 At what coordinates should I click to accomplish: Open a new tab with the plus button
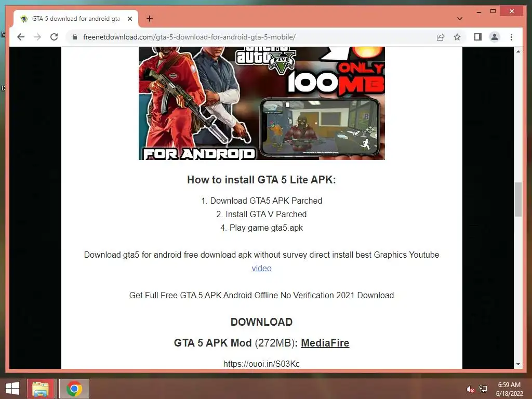point(149,19)
